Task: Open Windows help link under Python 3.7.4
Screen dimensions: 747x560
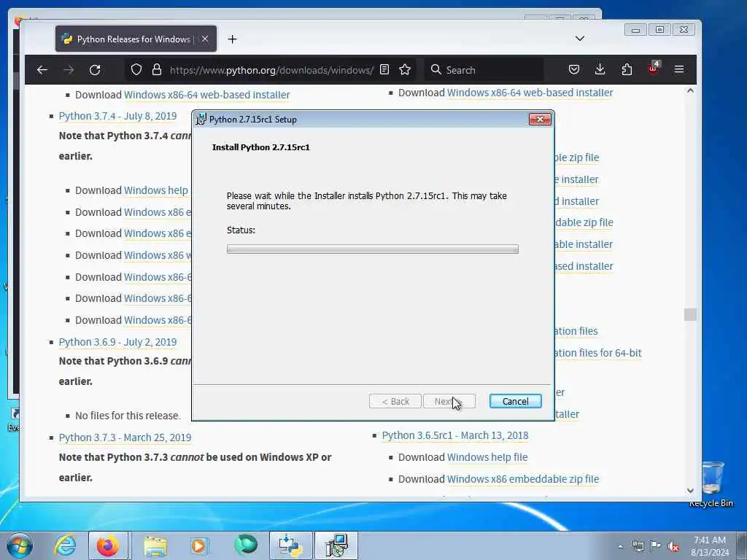Action: tap(156, 190)
